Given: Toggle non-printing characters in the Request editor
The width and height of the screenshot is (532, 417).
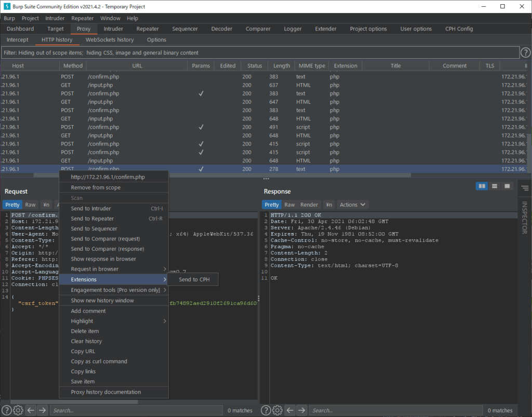Looking at the screenshot, I should (46, 205).
